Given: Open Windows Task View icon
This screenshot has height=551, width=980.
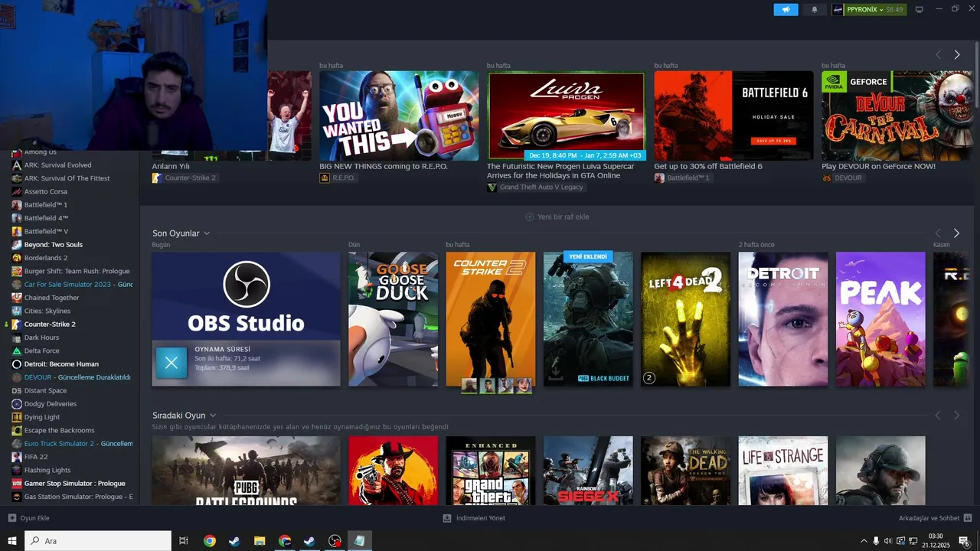Looking at the screenshot, I should pos(184,541).
